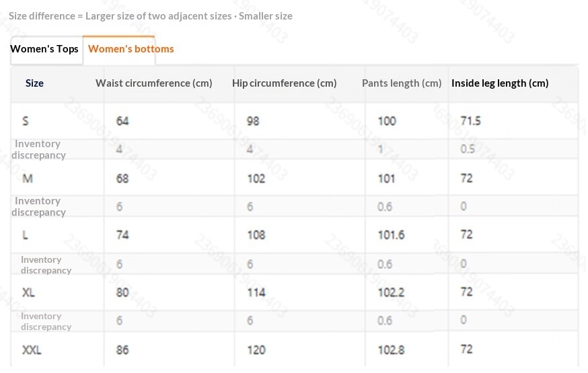Click the pants length value 101.6
The height and width of the screenshot is (373, 588).
(391, 235)
